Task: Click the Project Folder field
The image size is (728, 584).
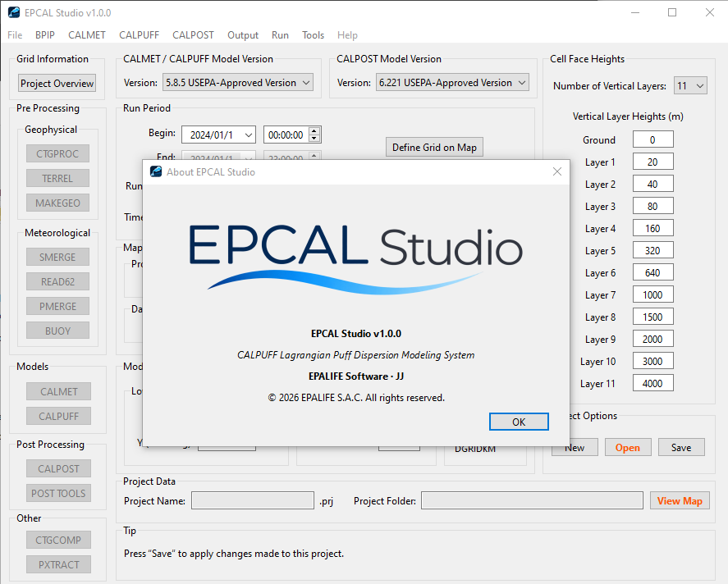Action: (532, 500)
